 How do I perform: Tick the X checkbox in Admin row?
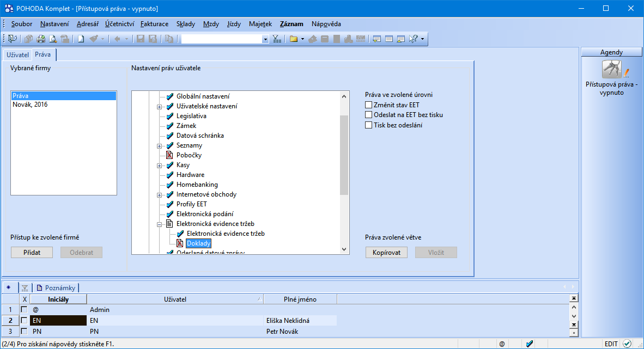24,310
